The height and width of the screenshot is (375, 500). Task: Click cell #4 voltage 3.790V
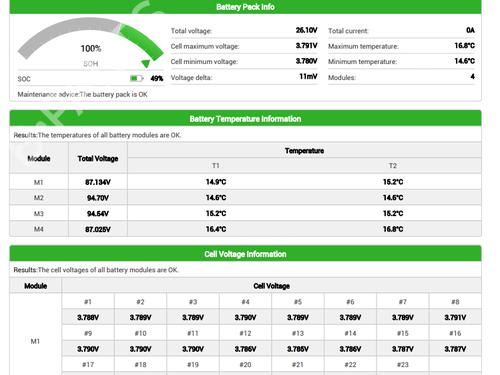[x=245, y=317]
